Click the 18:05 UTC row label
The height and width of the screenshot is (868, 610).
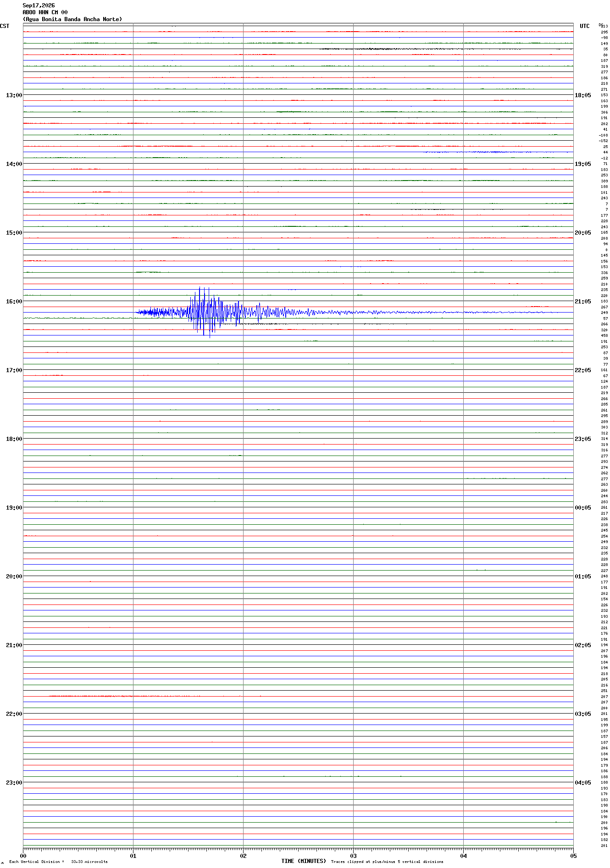click(583, 95)
